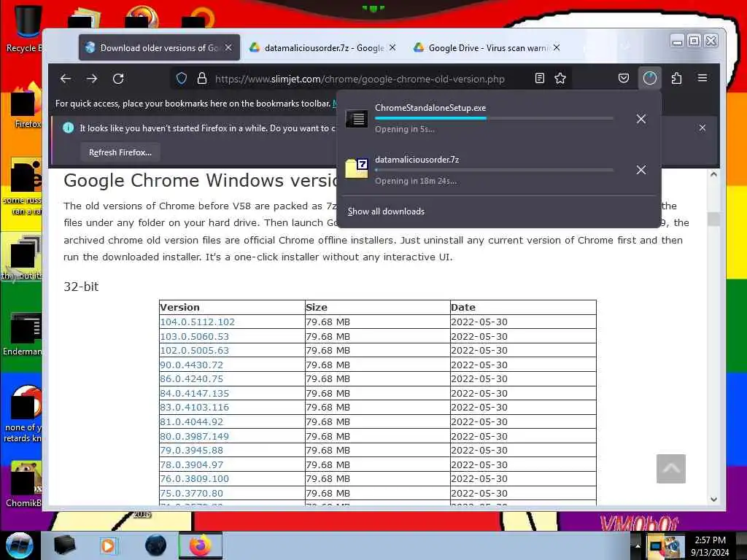The height and width of the screenshot is (560, 747).
Task: Download Chrome version 104.0.5112.102
Action: click(x=197, y=322)
